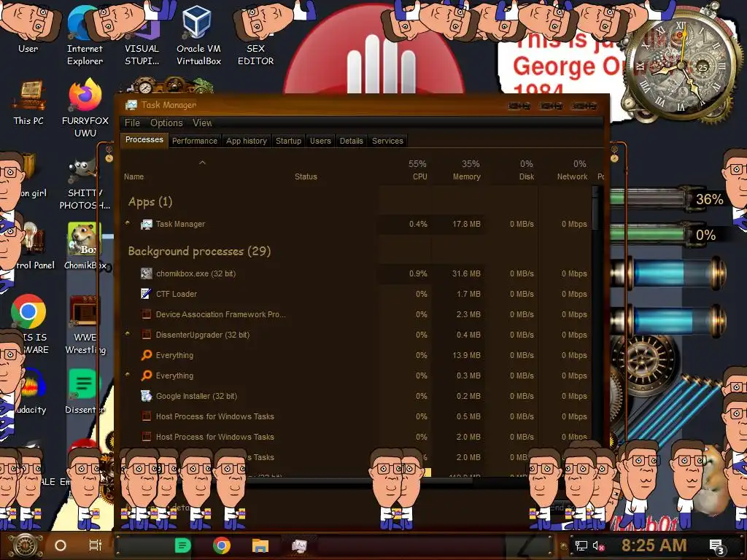Open green Dissenter taskbar icon
Image resolution: width=747 pixels, height=560 pixels.
tap(183, 545)
